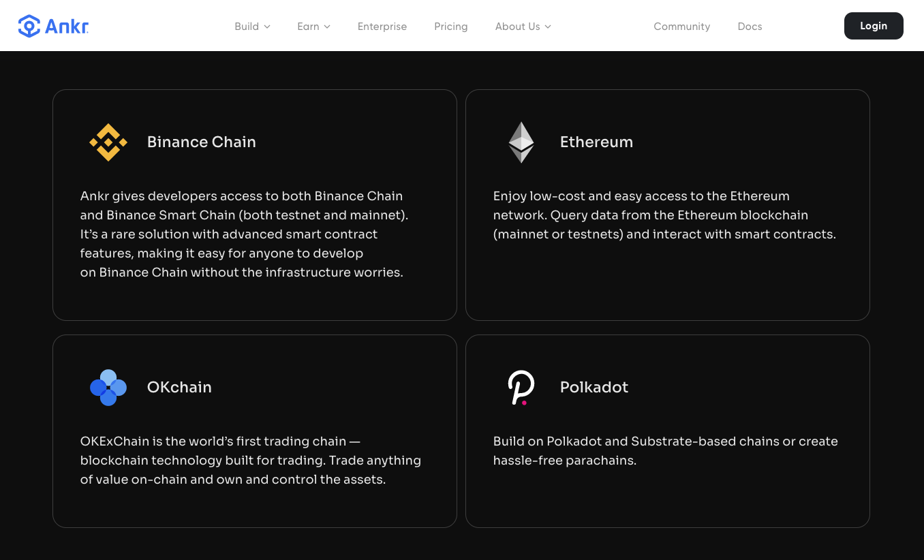The image size is (924, 560).
Task: Click the Ethereum crystal logo
Action: click(521, 142)
